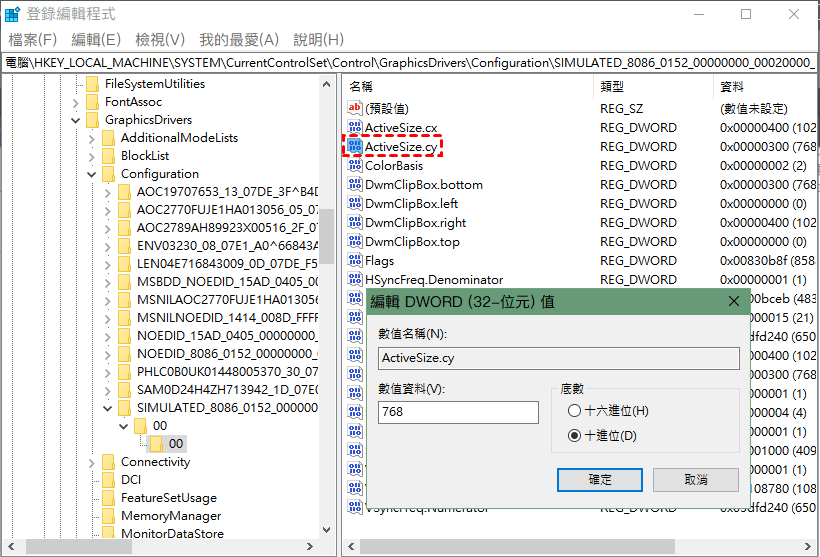Click the Connectivity folder icon
The width and height of the screenshot is (820, 557).
pyautogui.click(x=108, y=462)
